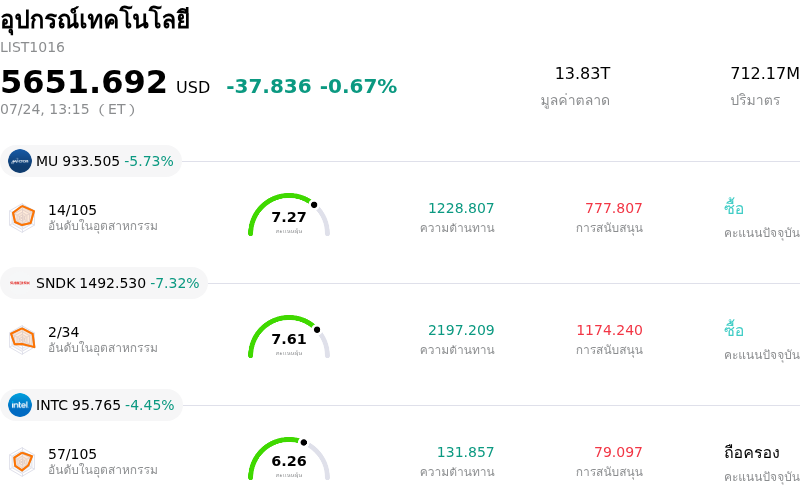The height and width of the screenshot is (499, 800).
Task: Click MU resistance value 1228.807
Action: [x=461, y=208]
